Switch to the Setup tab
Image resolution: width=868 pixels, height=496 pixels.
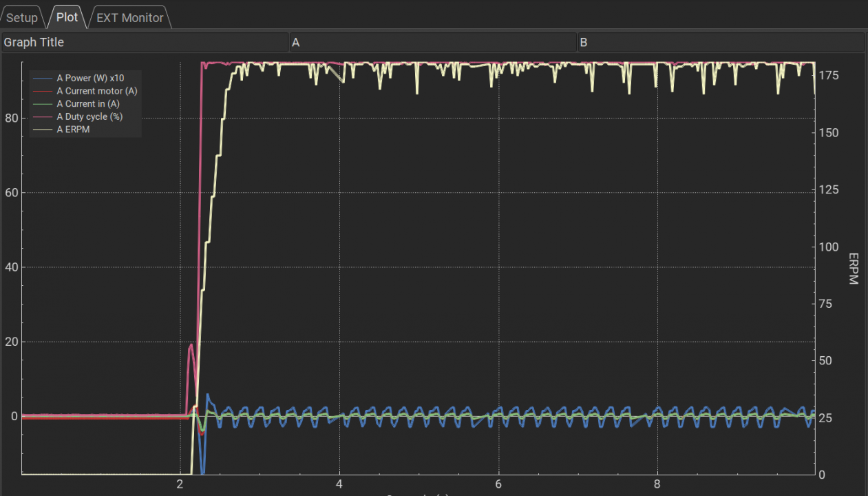(22, 17)
